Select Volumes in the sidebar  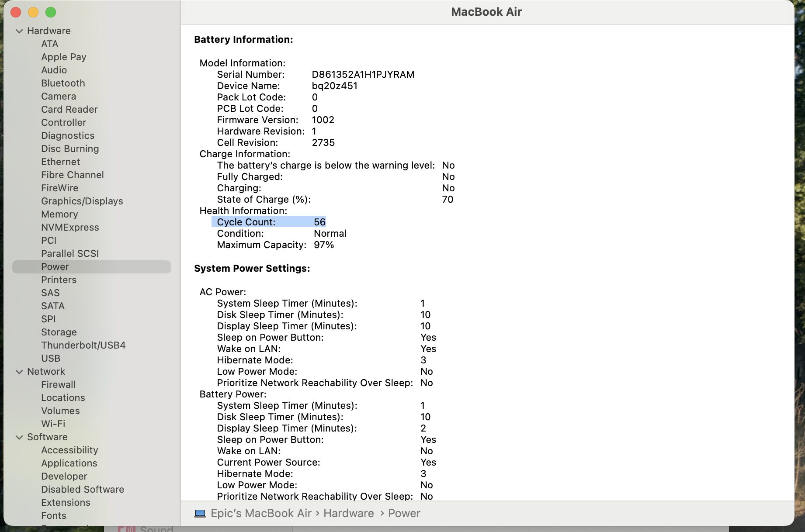coord(61,411)
